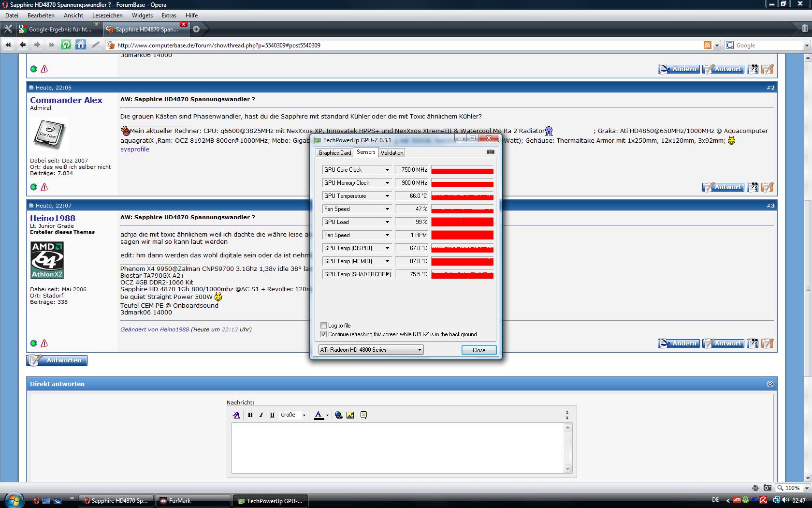Open GPU Memory Clock sensor dropdown
Image resolution: width=812 pixels, height=508 pixels.
pyautogui.click(x=387, y=183)
